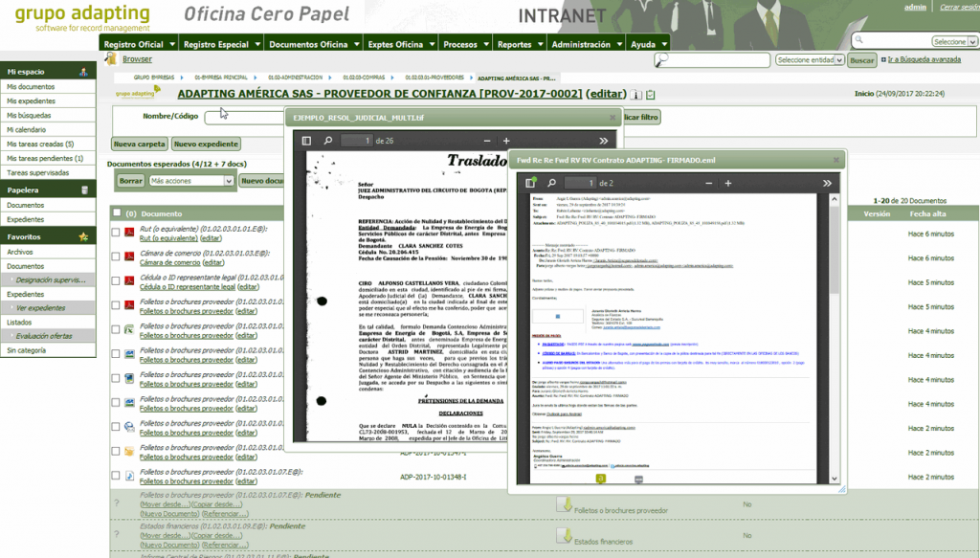Click the download arrow icon for pending Folletos
The width and height of the screenshot is (980, 558).
[x=565, y=504]
